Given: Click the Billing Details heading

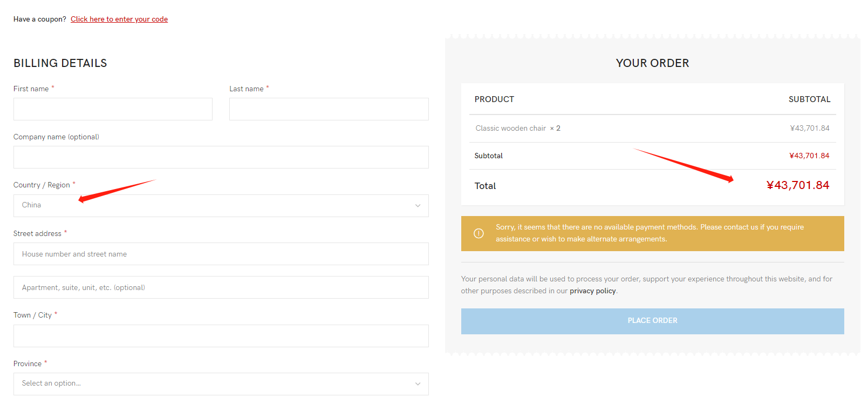Looking at the screenshot, I should click(60, 63).
